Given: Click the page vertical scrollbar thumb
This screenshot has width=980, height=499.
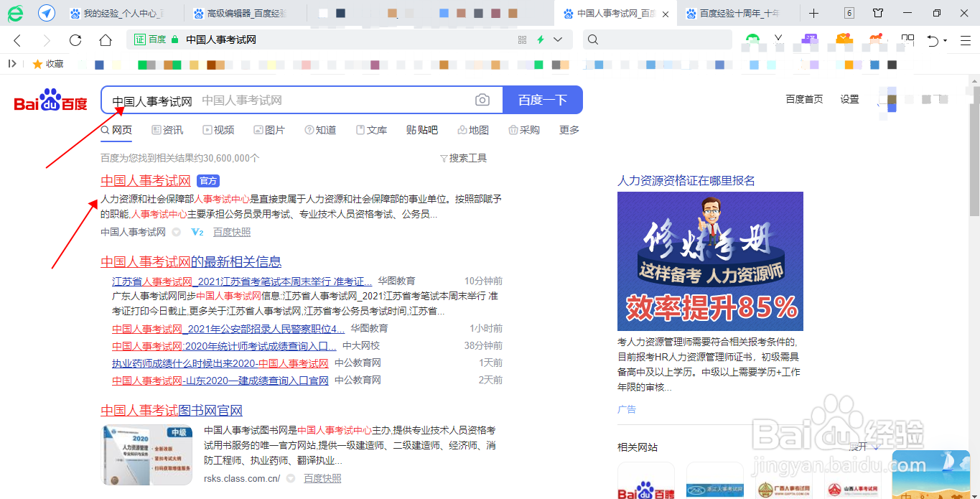Looking at the screenshot, I should (974, 149).
